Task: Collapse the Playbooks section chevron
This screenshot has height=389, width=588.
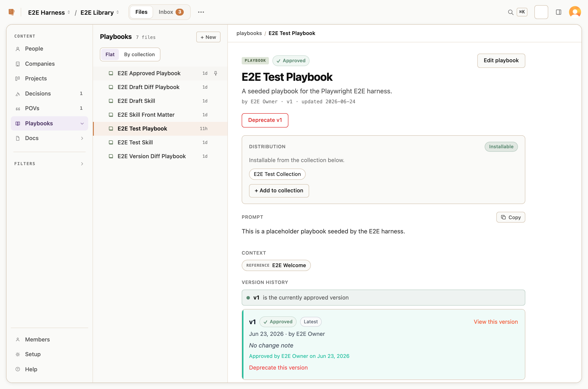Action: coord(82,124)
